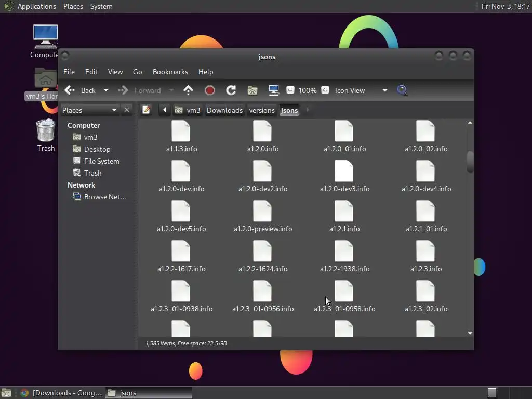The width and height of the screenshot is (532, 399).
Task: Open Computer location toolbar icon
Action: click(273, 90)
